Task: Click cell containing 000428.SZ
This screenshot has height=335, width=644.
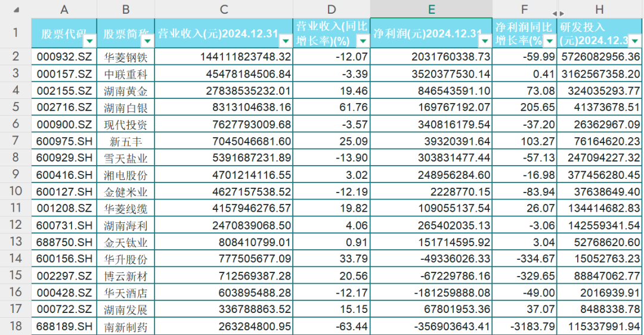Action: point(64,293)
